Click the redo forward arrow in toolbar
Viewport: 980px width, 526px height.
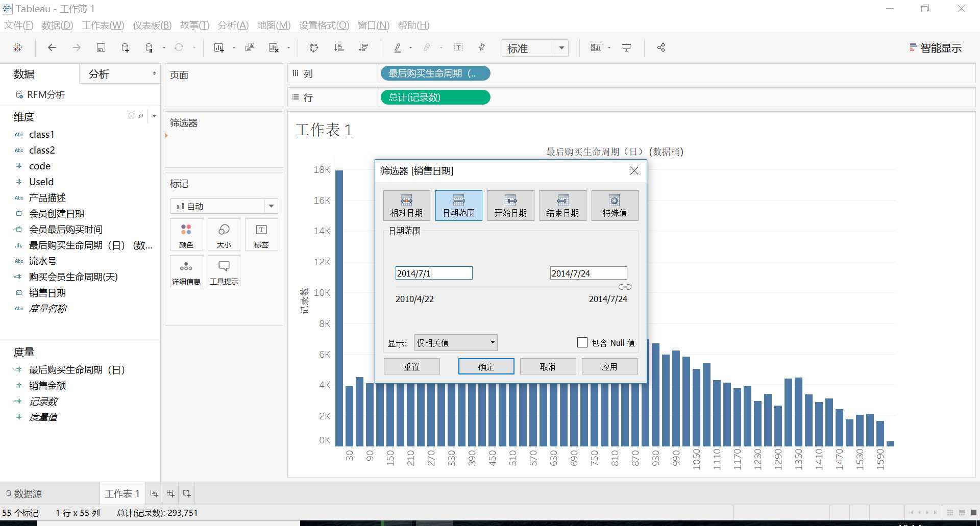point(76,47)
